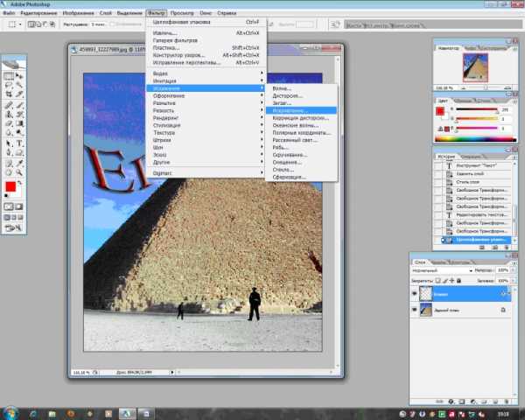The image size is (525, 420).
Task: Select the Clone Stamp tool
Action: coord(9,115)
